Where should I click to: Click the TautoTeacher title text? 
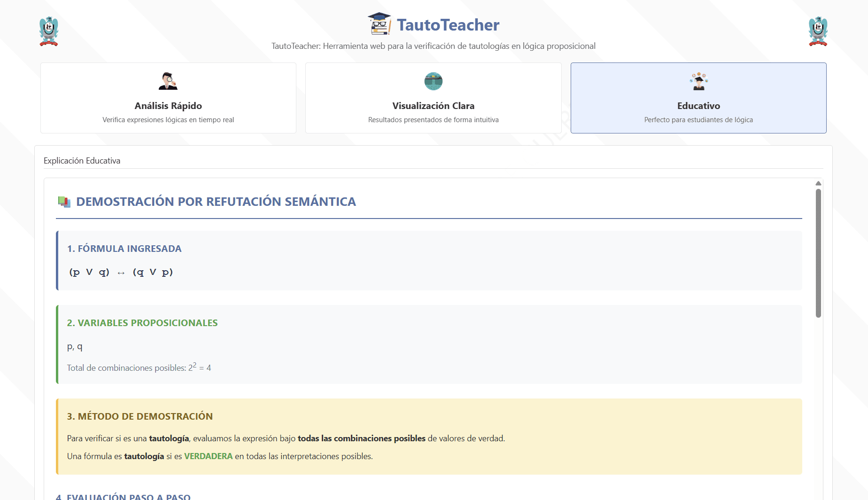[448, 25]
